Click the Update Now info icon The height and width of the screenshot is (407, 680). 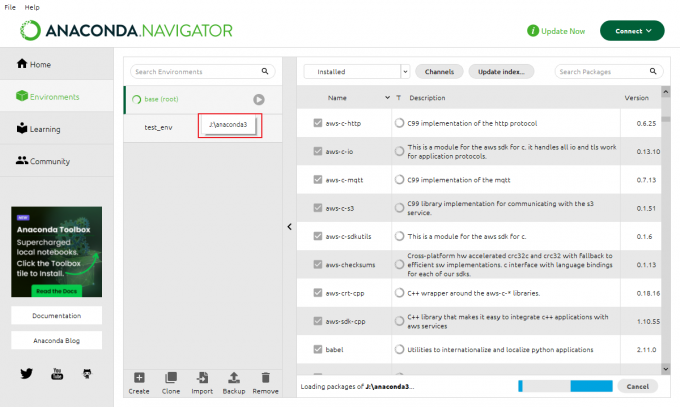pyautogui.click(x=533, y=31)
